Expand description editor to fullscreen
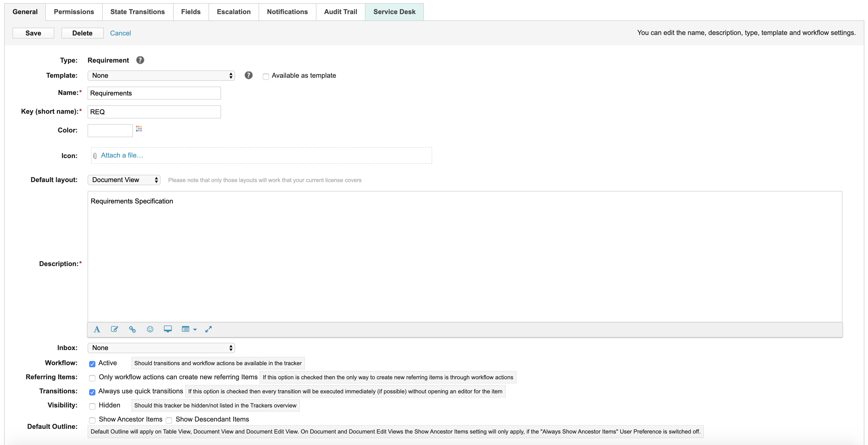Screen dimensions: 868x445 (209, 329)
